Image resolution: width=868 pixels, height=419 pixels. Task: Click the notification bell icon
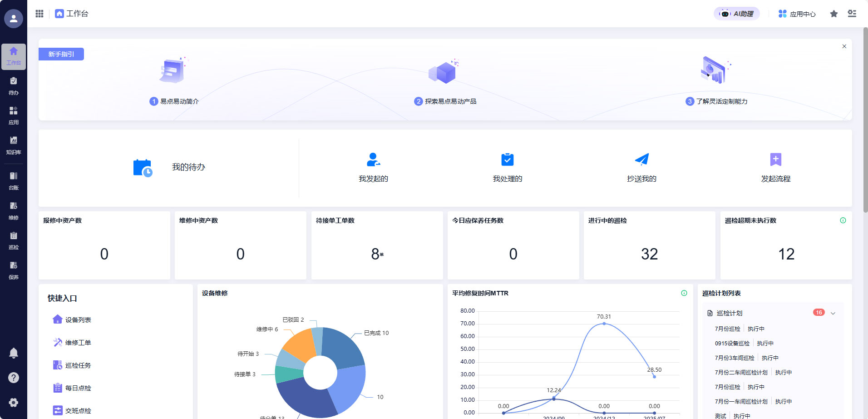click(x=14, y=353)
